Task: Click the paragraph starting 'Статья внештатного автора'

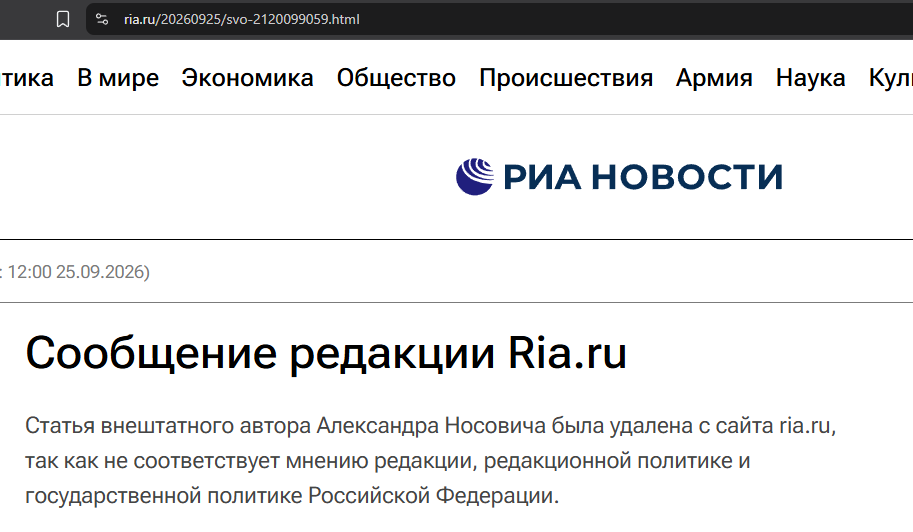Action: (431, 460)
